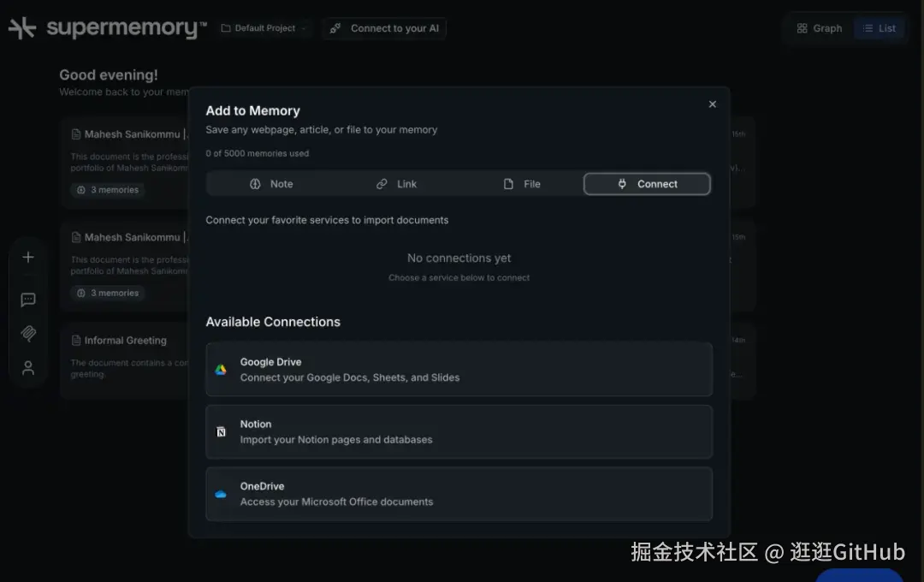Click the OneDrive cloud icon

[221, 494]
